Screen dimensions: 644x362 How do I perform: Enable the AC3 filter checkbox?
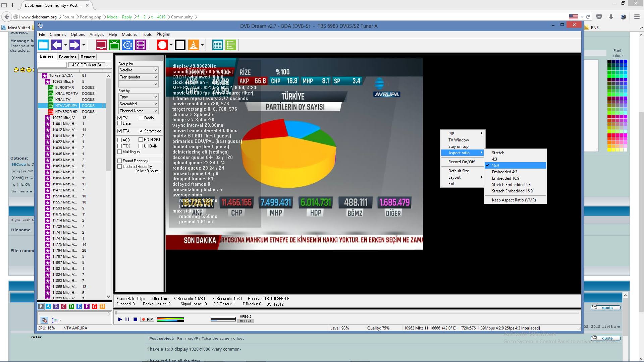(120, 140)
